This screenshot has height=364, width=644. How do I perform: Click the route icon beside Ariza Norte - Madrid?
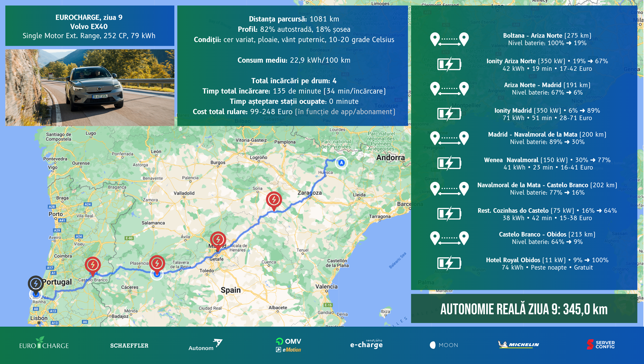pyautogui.click(x=449, y=89)
